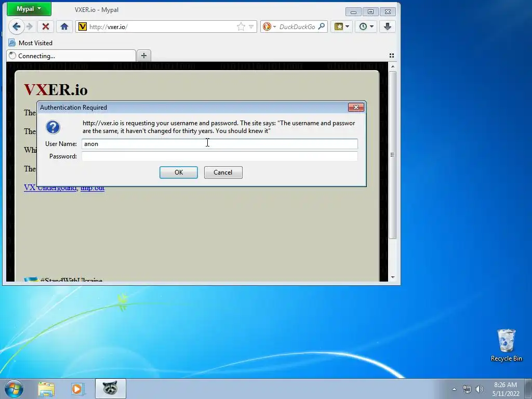
Task: Maximize the Mypal browser window
Action: click(370, 12)
